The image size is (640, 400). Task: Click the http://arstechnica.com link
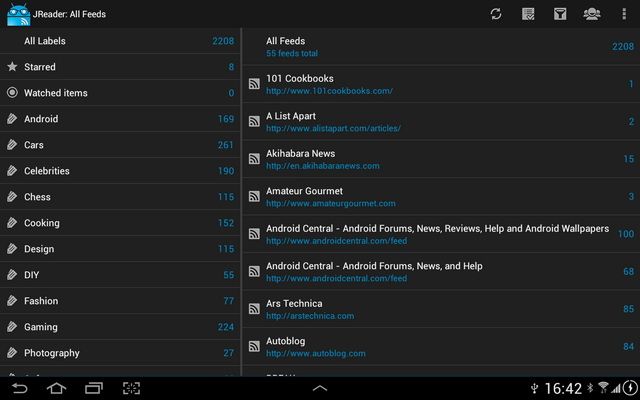(x=310, y=316)
